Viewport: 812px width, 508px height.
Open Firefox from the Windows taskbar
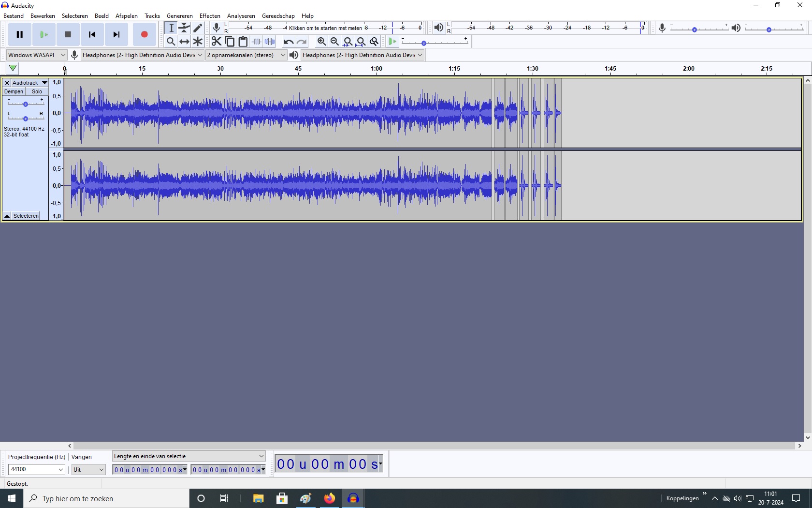coord(329,498)
